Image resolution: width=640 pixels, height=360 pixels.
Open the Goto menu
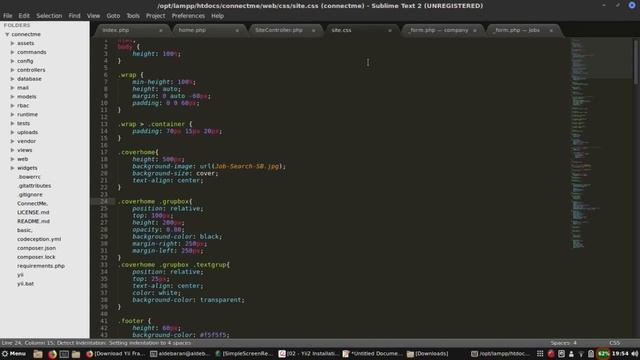[x=113, y=16]
